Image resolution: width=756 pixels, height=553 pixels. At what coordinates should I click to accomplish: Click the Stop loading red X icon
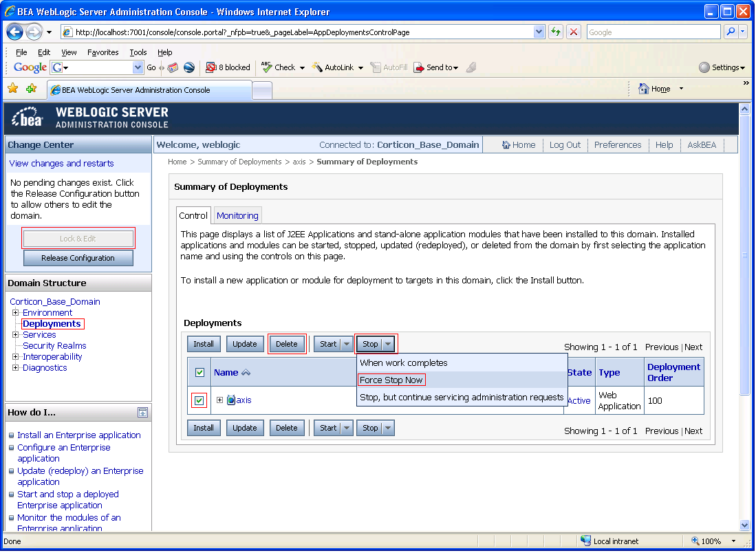(x=573, y=32)
